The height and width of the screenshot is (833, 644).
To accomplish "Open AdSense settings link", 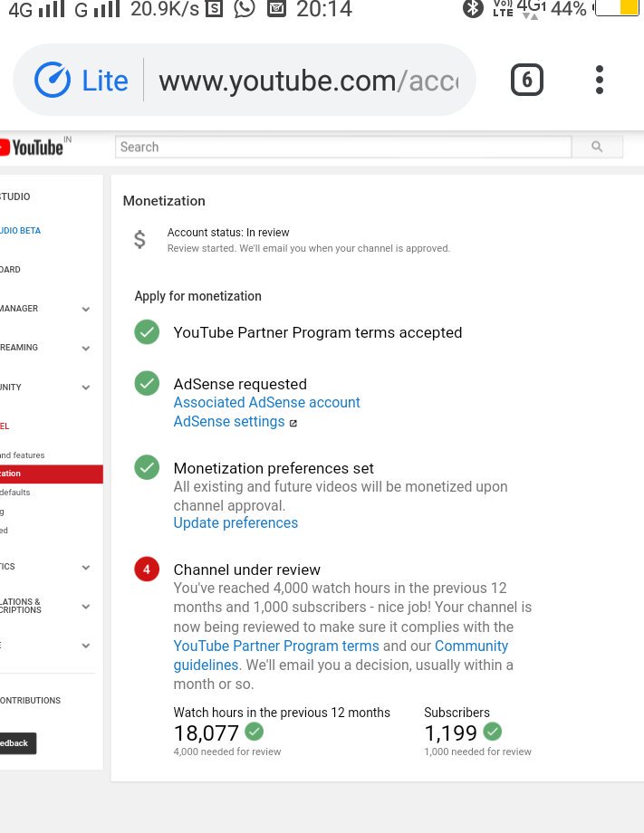I will click(229, 421).
